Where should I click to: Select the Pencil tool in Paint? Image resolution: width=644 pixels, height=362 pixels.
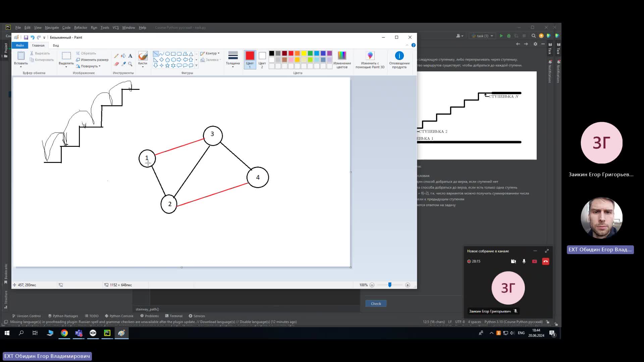tap(116, 56)
